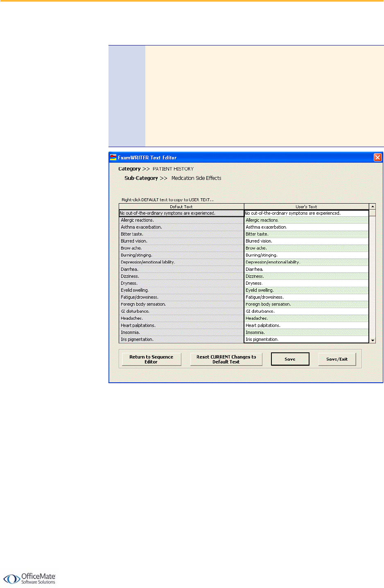
Task: Select user text 'Allergic reactions.'
Action: tap(306, 220)
